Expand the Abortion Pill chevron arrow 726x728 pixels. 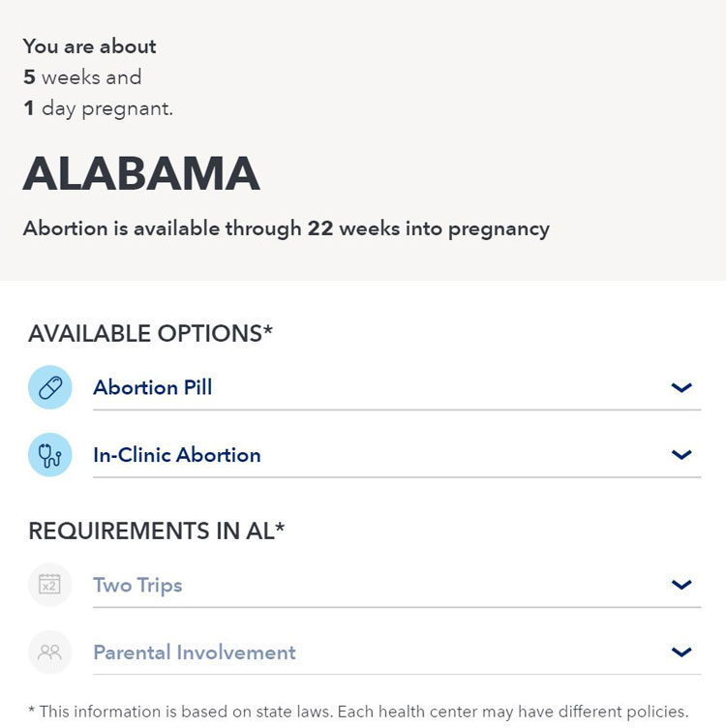[x=681, y=387]
